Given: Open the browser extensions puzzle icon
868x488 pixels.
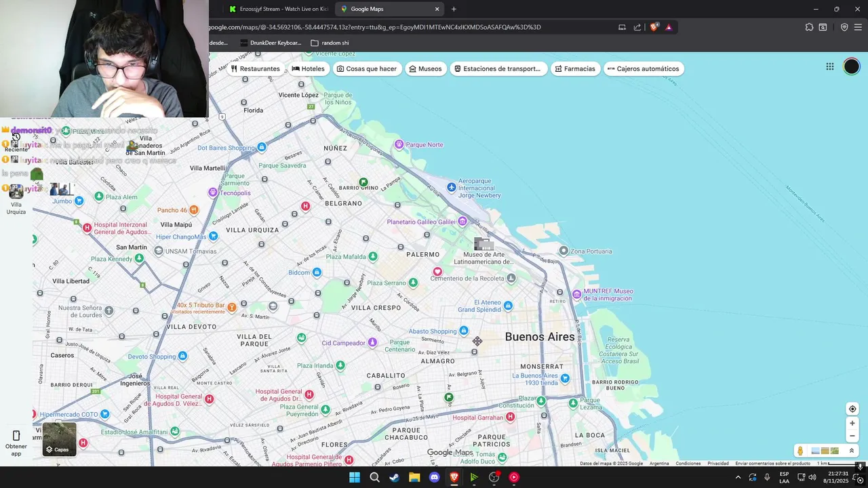Looking at the screenshot, I should coord(809,27).
